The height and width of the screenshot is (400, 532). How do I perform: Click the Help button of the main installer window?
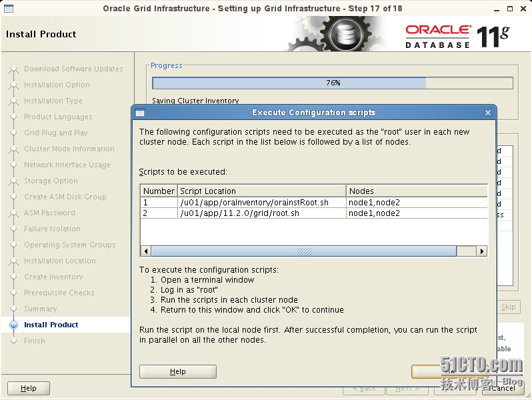pyautogui.click(x=29, y=388)
